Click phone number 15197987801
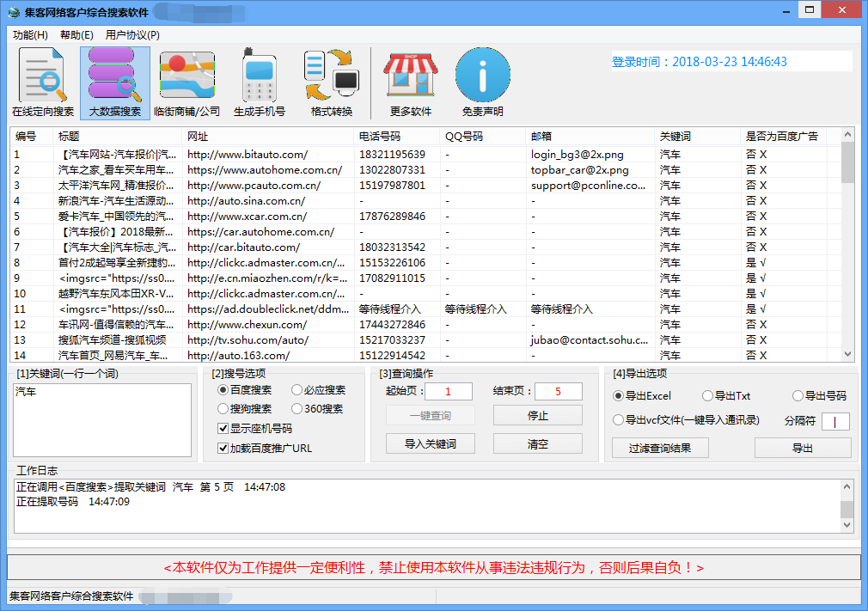 pyautogui.click(x=392, y=186)
